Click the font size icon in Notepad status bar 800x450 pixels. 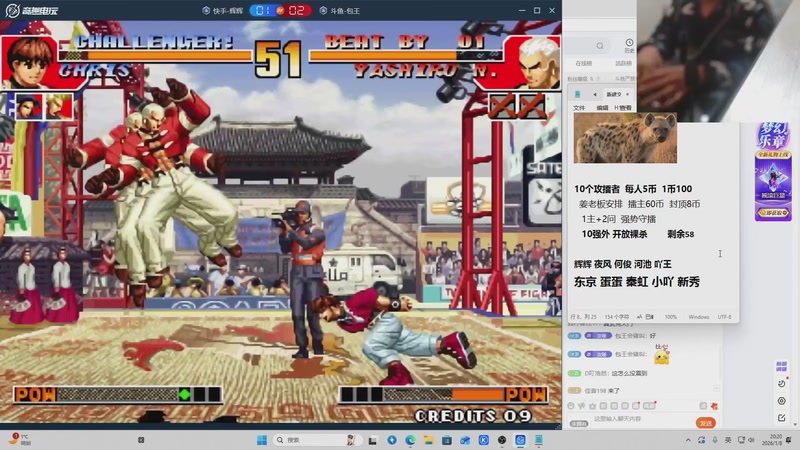pyautogui.click(x=639, y=317)
